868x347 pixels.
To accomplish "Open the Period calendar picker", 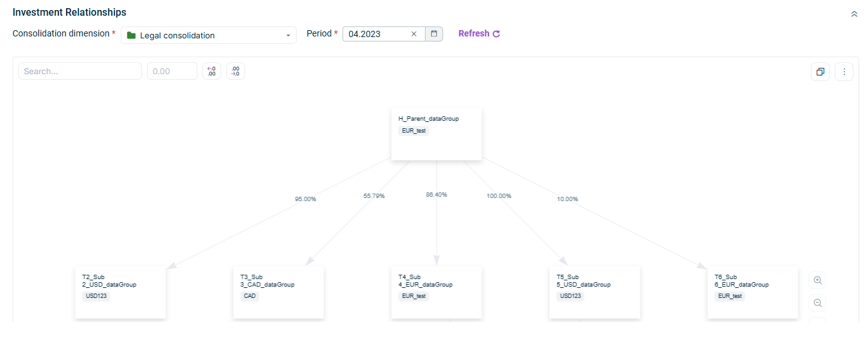I will [434, 34].
